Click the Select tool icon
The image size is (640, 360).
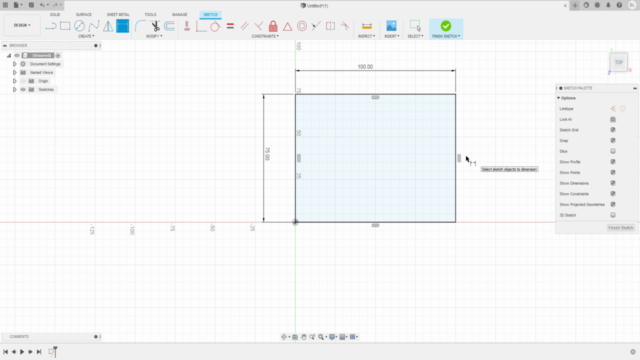415,26
